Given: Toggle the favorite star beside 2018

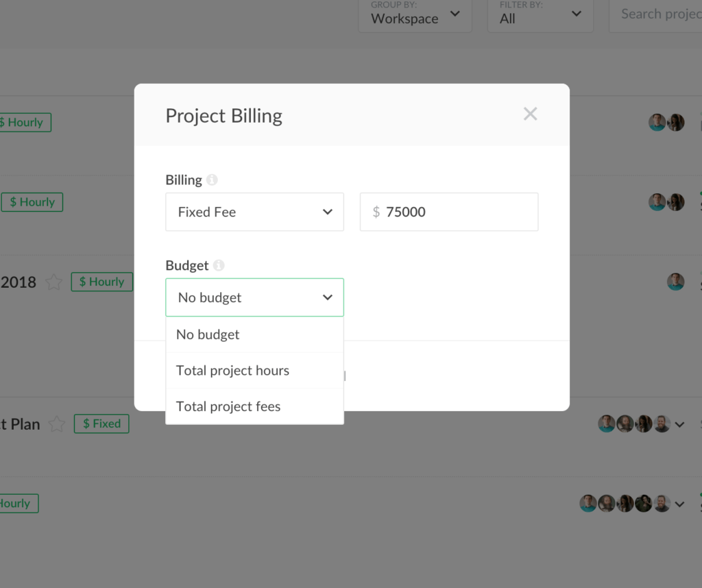Looking at the screenshot, I should [53, 282].
